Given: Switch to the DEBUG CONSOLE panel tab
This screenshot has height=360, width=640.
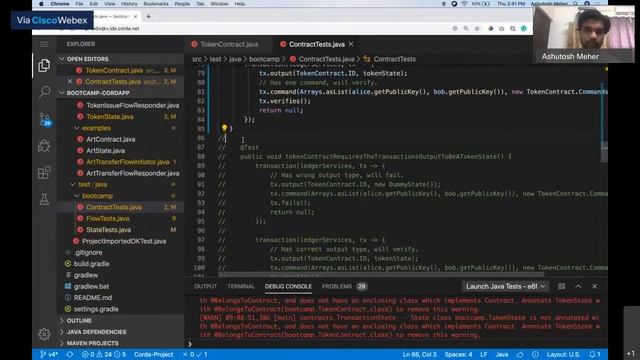Looking at the screenshot, I should tap(288, 287).
